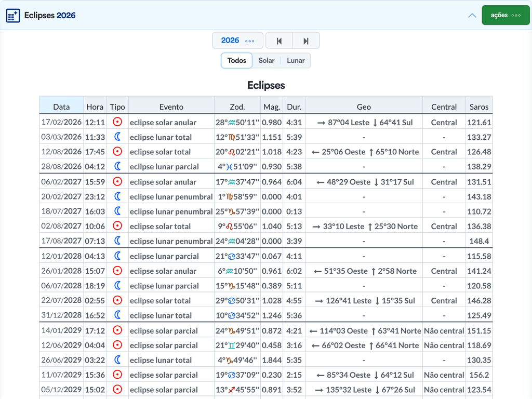Click the duration value 6:04
Viewport: 532px width, 399px height.
coord(294,182)
